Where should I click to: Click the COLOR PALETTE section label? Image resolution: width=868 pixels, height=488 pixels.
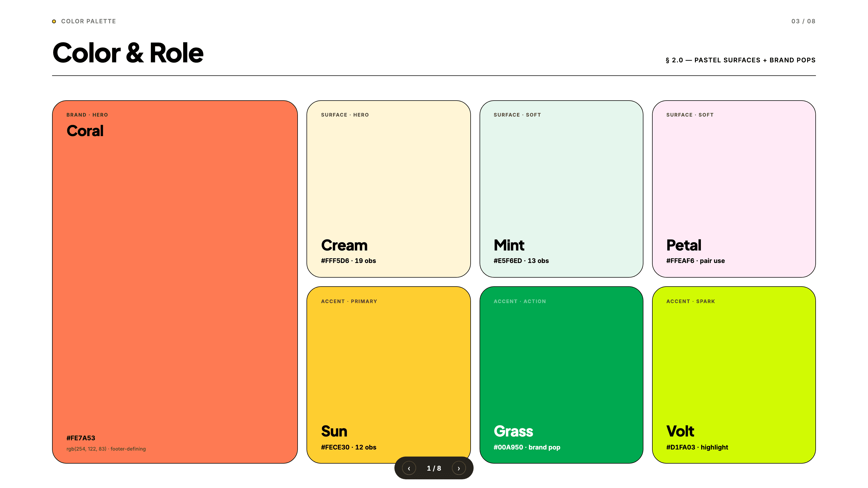[x=88, y=21]
